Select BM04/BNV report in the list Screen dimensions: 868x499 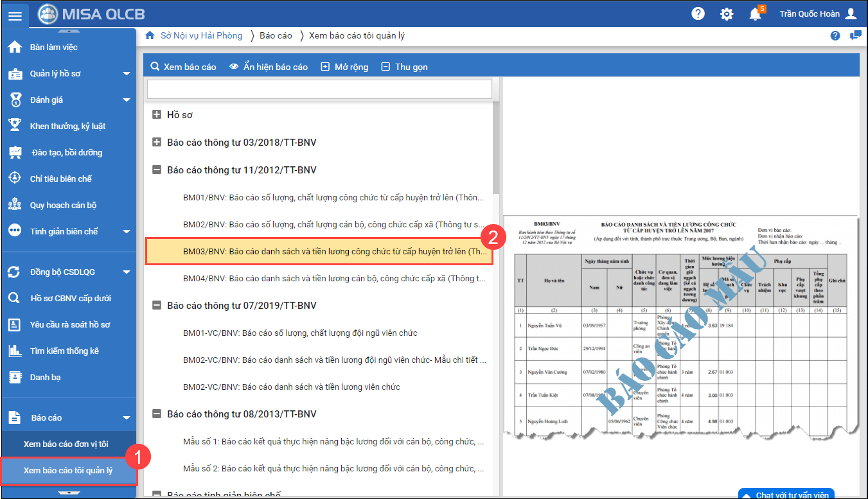pyautogui.click(x=333, y=278)
